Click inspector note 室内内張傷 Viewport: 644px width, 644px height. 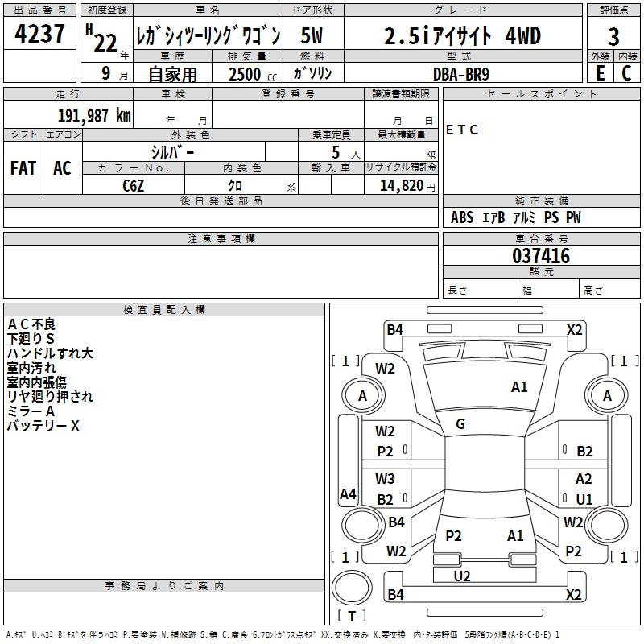pos(37,382)
